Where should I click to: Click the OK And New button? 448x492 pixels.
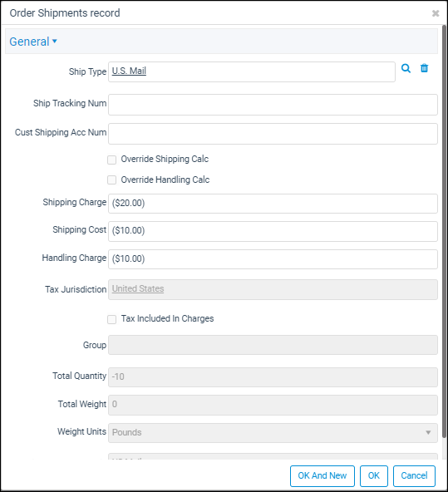322,476
